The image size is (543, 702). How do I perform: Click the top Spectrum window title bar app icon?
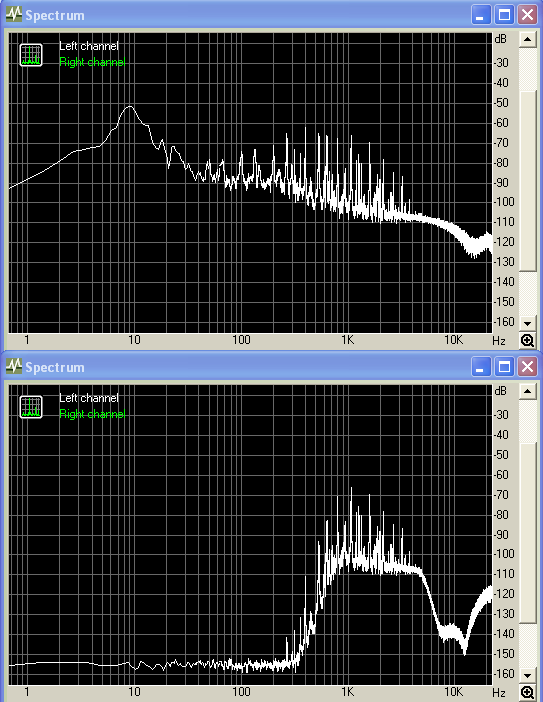tap(14, 15)
